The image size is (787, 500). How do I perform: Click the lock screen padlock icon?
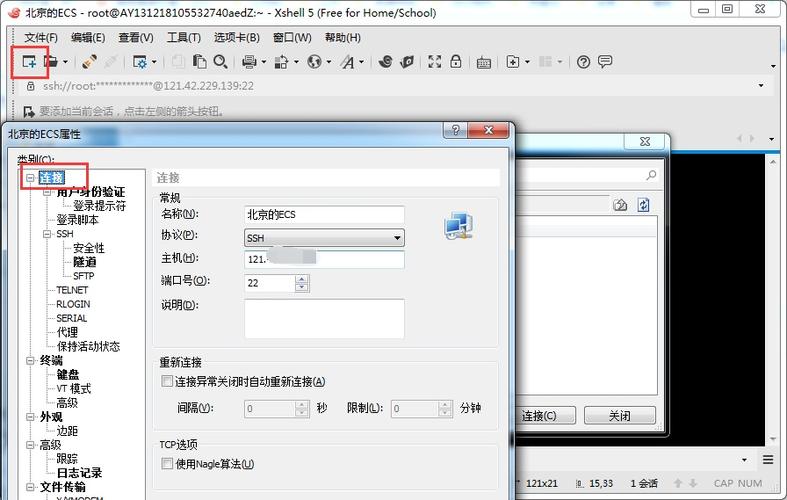(x=456, y=61)
